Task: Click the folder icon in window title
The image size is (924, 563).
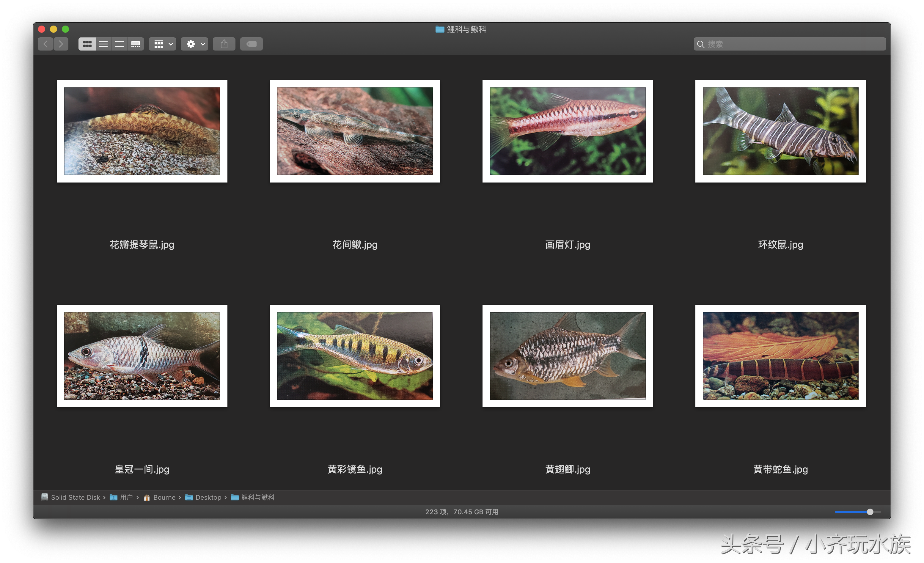Action: pyautogui.click(x=440, y=29)
